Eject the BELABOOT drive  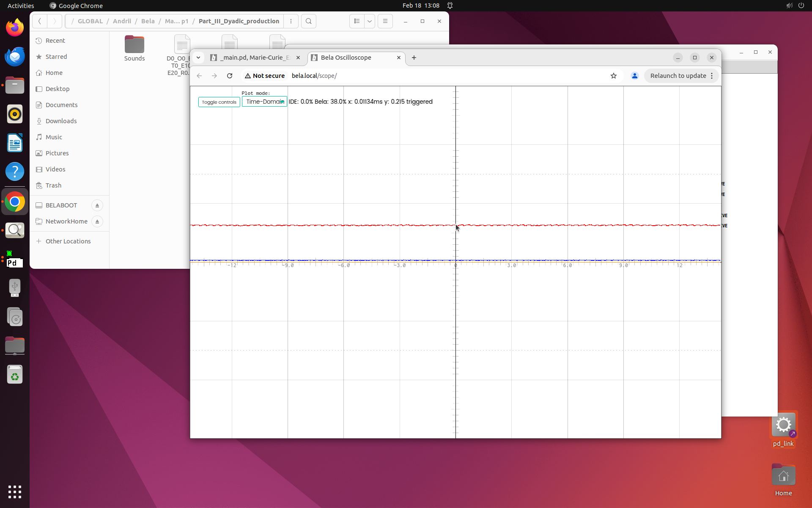click(x=97, y=205)
